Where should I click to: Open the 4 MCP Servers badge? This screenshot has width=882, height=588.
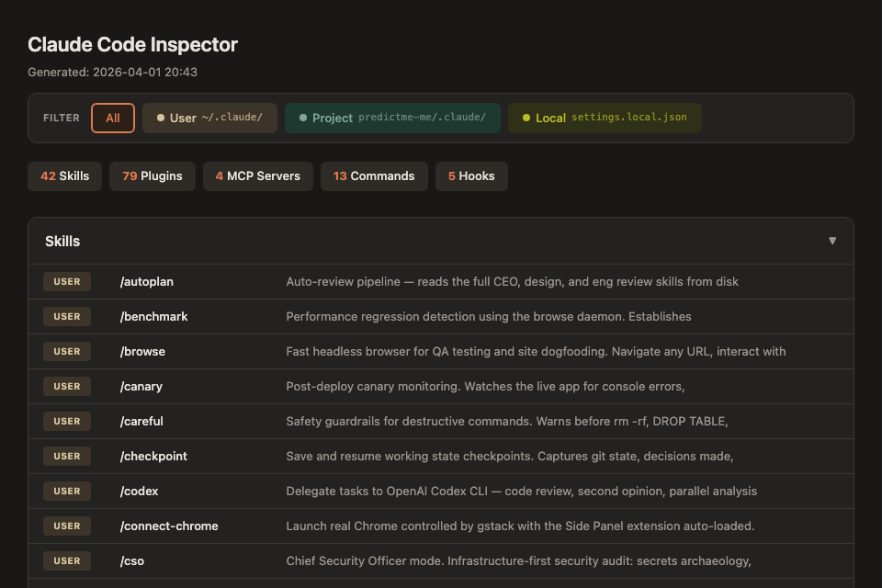coord(257,175)
